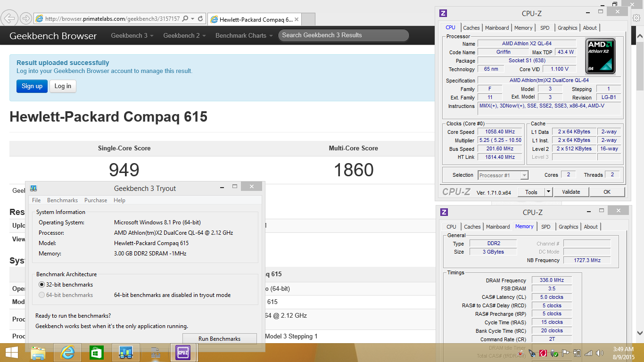The height and width of the screenshot is (362, 644).
Task: Open address bar autocomplete dropdown arrow
Action: [x=193, y=19]
